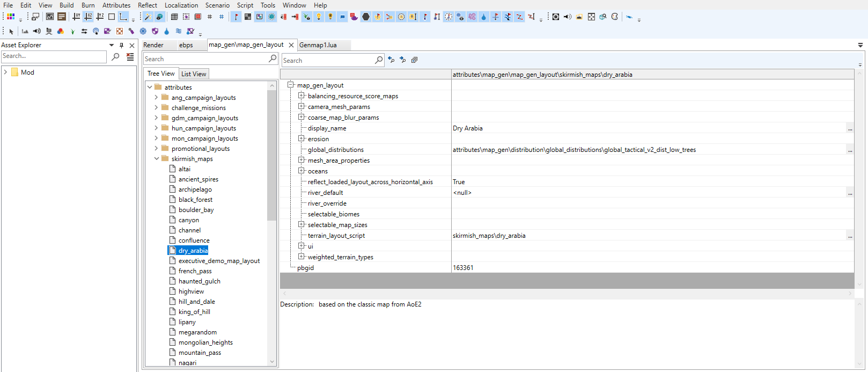Click the black hash grid icon
Image resolution: width=868 pixels, height=372 pixels.
coord(209,17)
